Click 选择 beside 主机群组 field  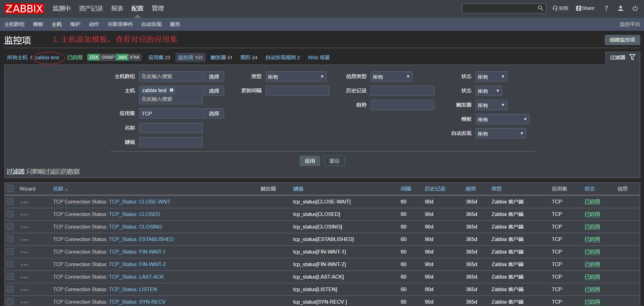click(x=214, y=76)
